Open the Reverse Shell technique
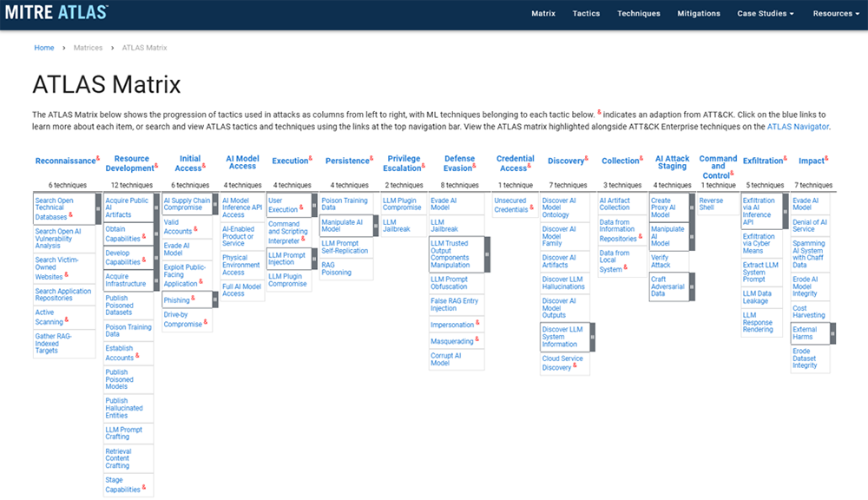 click(711, 204)
